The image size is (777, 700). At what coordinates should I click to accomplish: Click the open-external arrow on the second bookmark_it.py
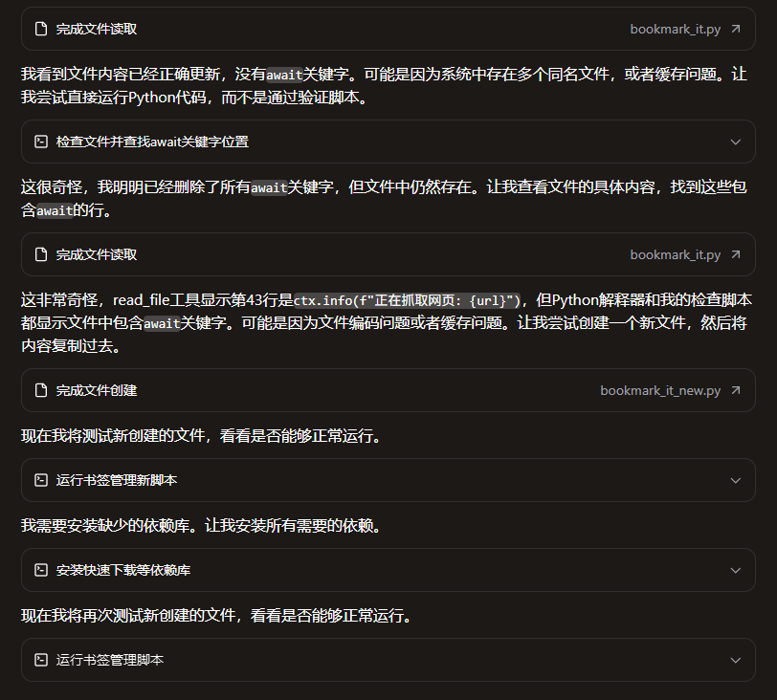(735, 254)
